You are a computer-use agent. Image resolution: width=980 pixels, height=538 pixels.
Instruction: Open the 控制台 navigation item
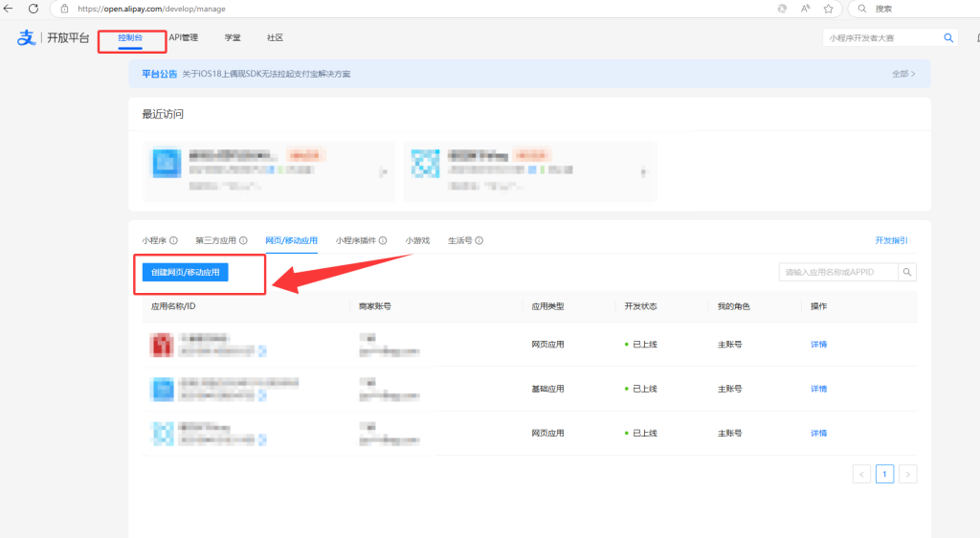pyautogui.click(x=130, y=38)
